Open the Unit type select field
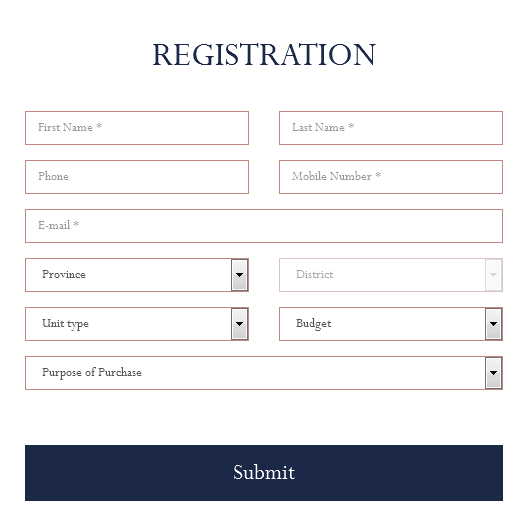 click(137, 324)
